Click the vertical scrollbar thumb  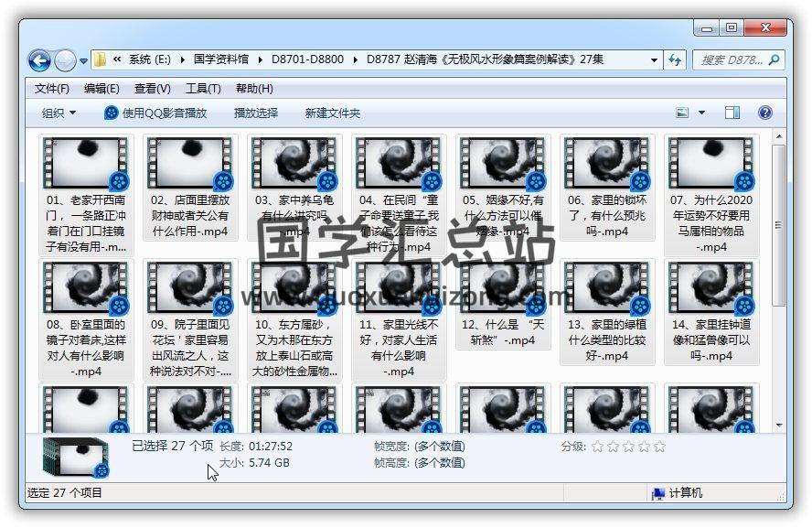click(x=778, y=225)
